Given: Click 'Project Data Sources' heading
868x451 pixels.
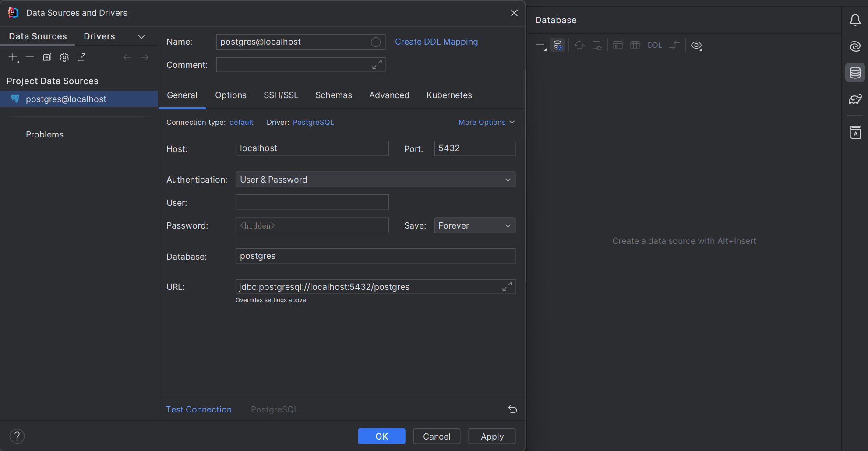Looking at the screenshot, I should point(53,81).
